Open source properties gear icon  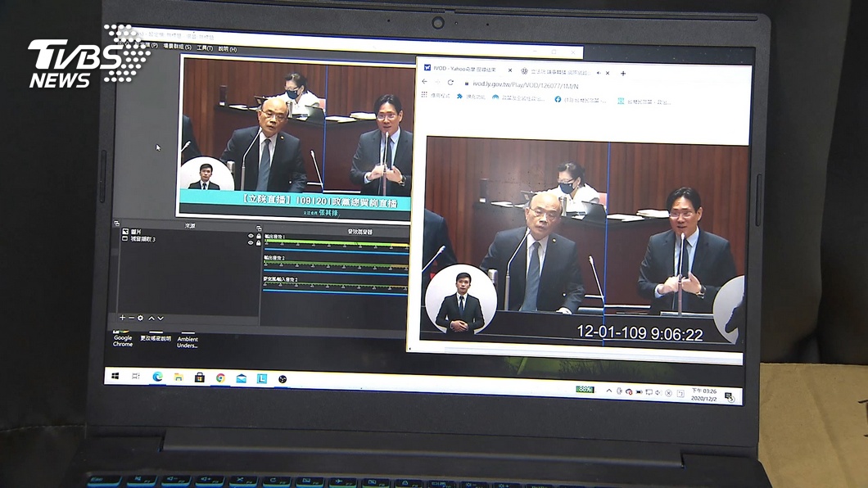(141, 318)
